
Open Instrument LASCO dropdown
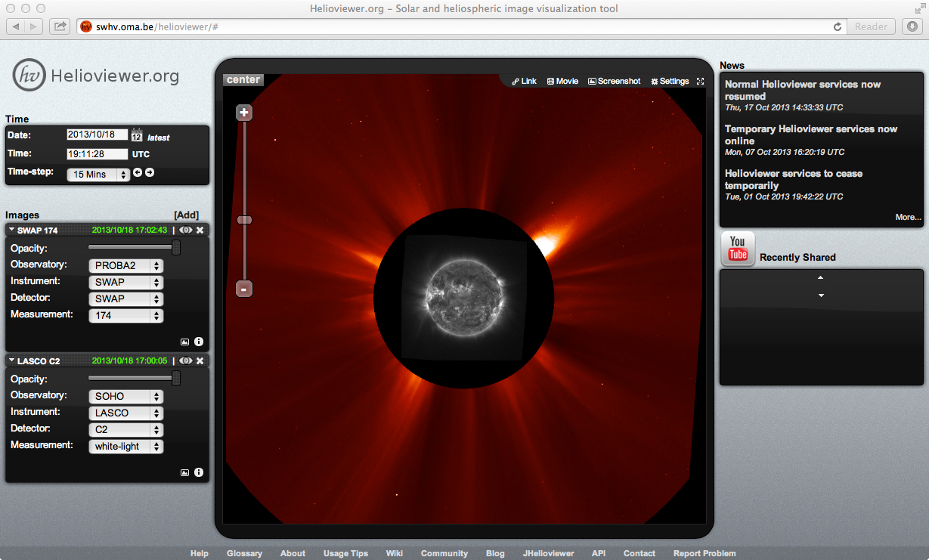click(126, 413)
